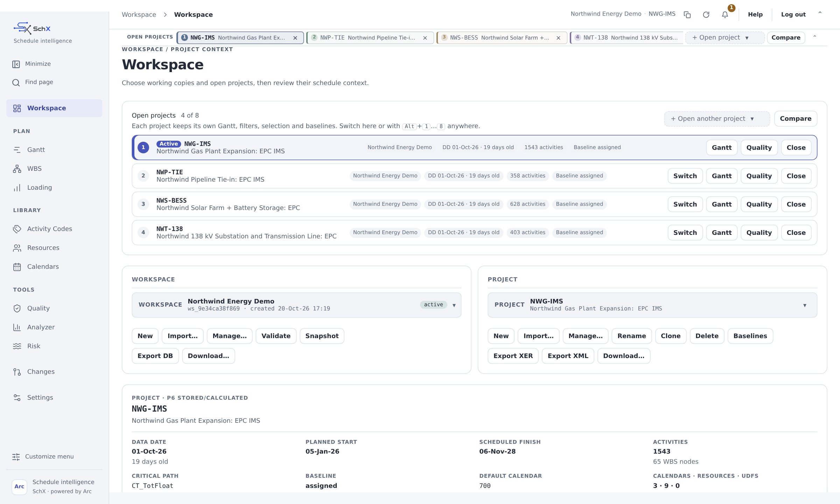Open the Changes branch icon

tap(17, 372)
